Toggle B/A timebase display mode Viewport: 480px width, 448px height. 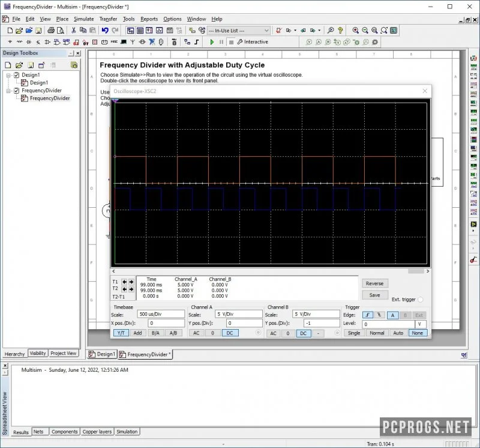point(155,333)
